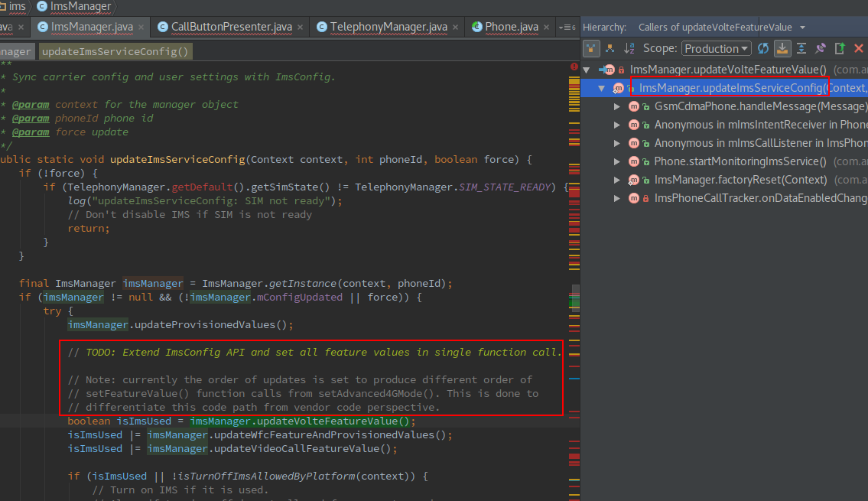Expand the ImsPhoneCallTracker.onDataEnabledChanged node
Image resolution: width=868 pixels, height=501 pixels.
616,198
